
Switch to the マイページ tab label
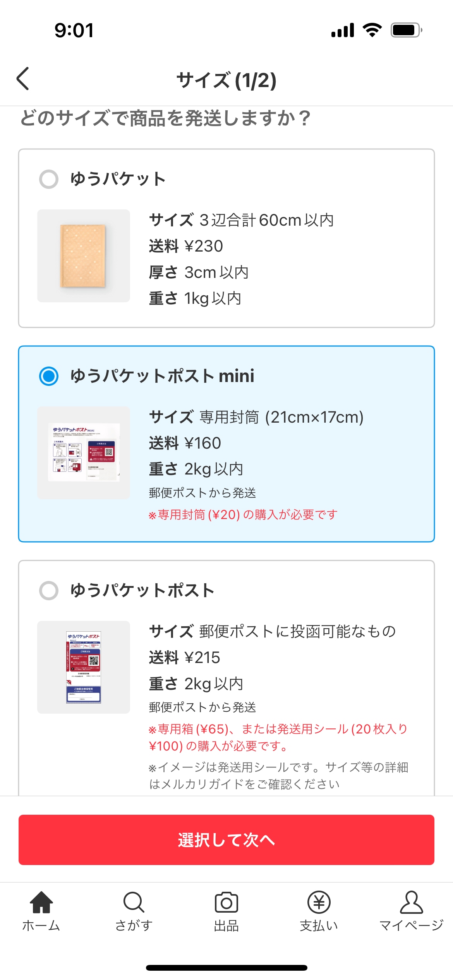tap(411, 925)
